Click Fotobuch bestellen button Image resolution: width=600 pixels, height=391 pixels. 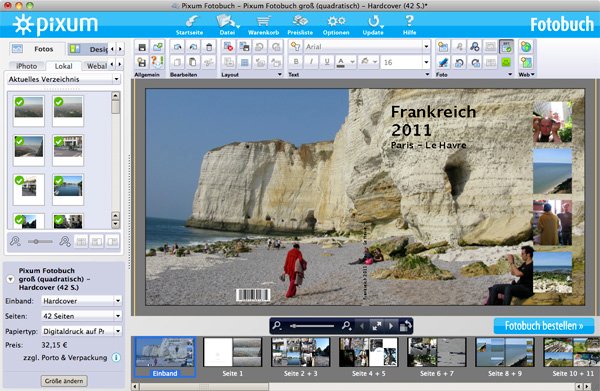coord(544,326)
